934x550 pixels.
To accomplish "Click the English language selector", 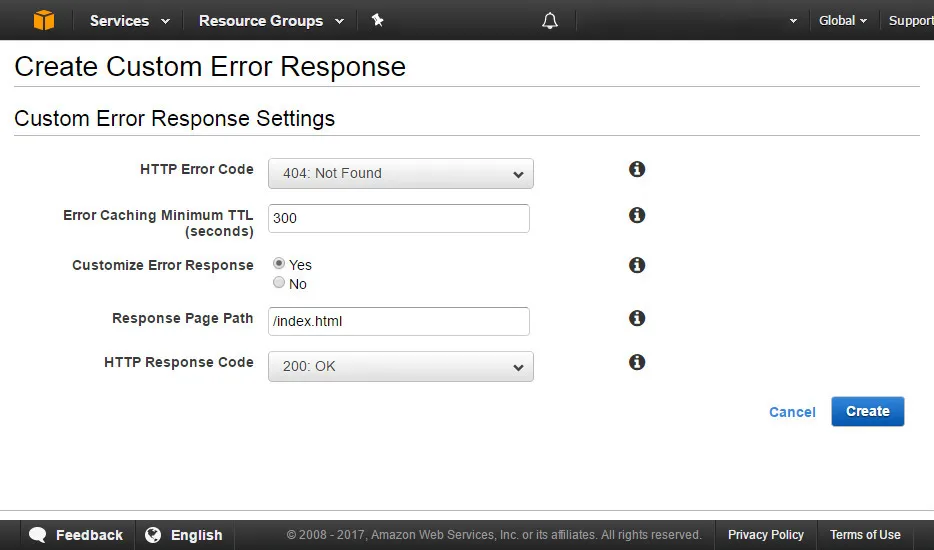I will 184,535.
